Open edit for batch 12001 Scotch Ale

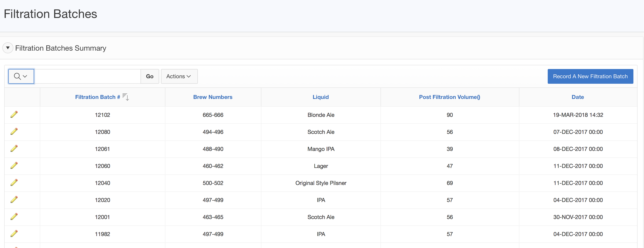tap(14, 216)
